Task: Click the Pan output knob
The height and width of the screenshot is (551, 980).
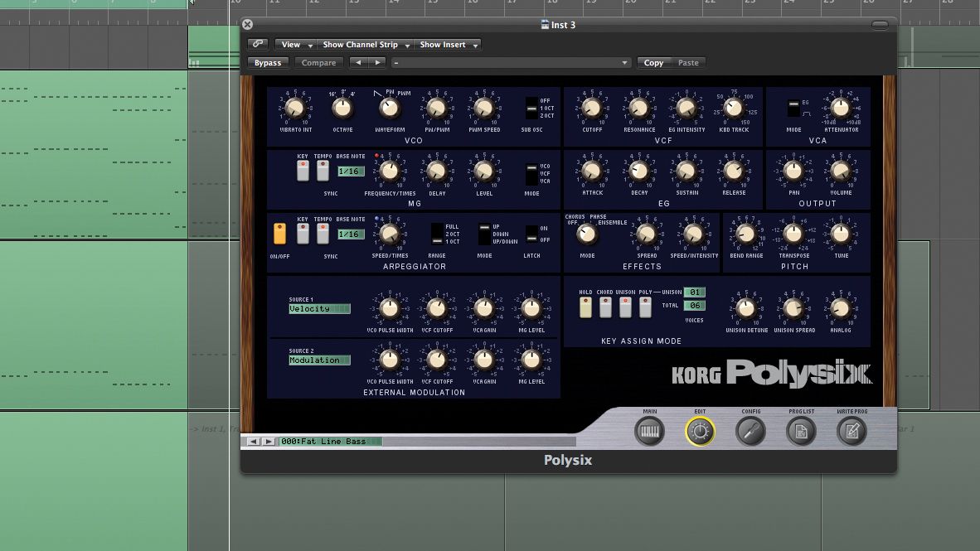Action: [793, 171]
